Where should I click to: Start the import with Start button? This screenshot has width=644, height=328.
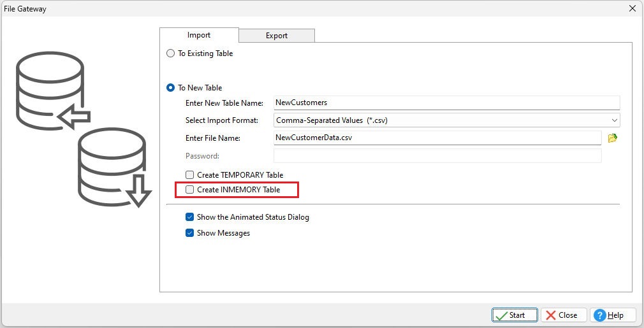[515, 315]
